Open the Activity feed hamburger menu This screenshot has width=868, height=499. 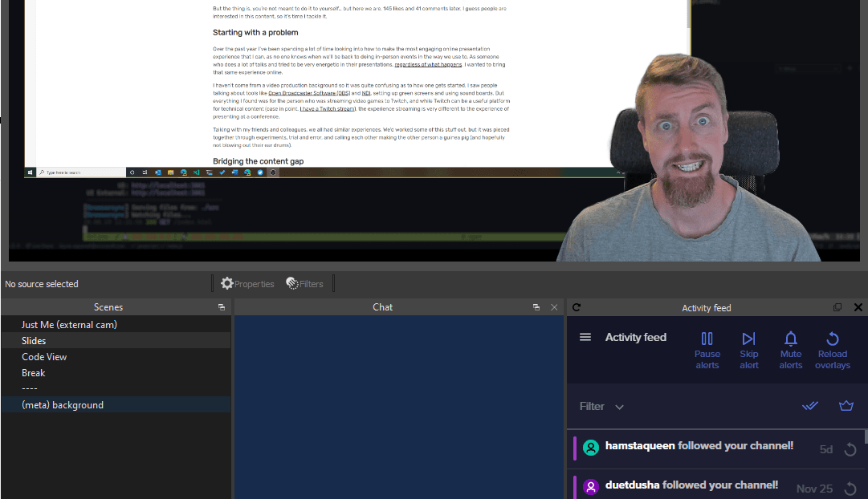(x=585, y=337)
